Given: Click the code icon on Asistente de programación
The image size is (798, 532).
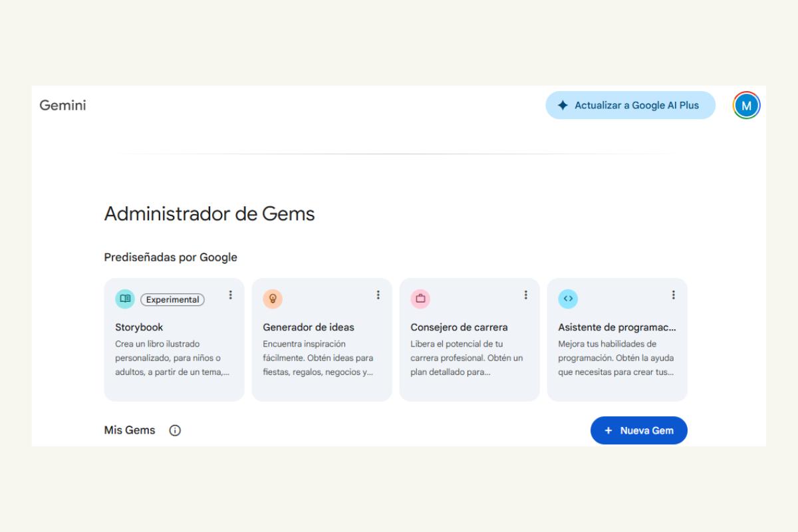Looking at the screenshot, I should click(568, 299).
